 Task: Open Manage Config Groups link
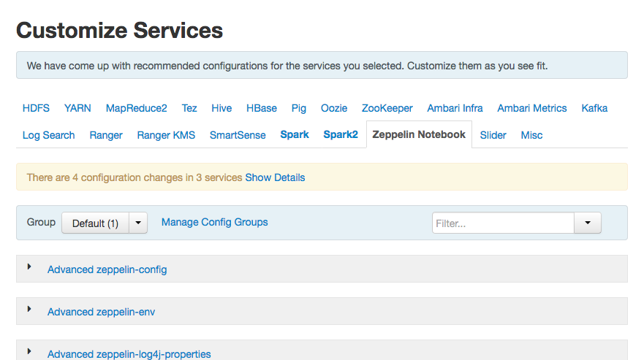[x=214, y=222]
